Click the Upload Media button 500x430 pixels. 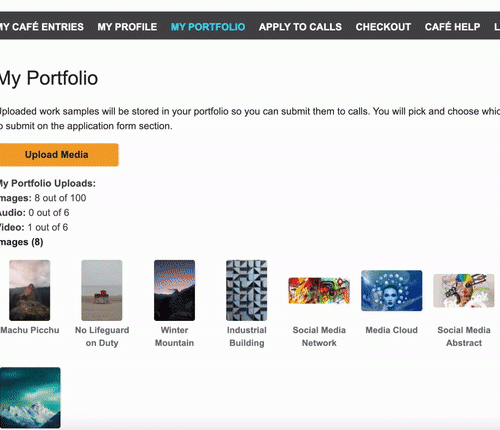pyautogui.click(x=59, y=155)
